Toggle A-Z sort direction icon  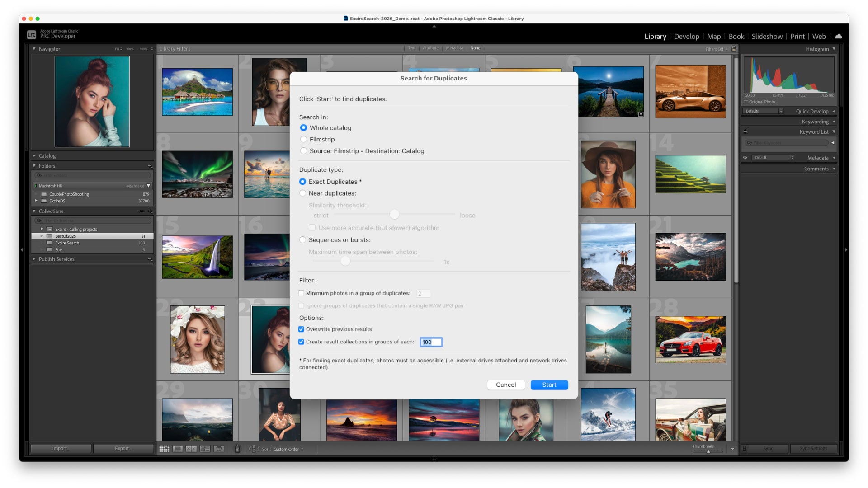[x=254, y=449]
